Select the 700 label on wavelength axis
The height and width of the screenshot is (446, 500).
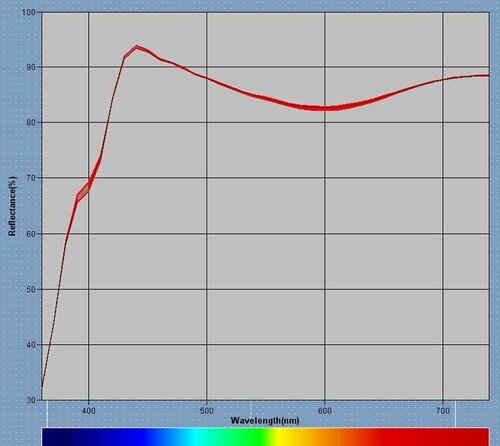pos(443,410)
